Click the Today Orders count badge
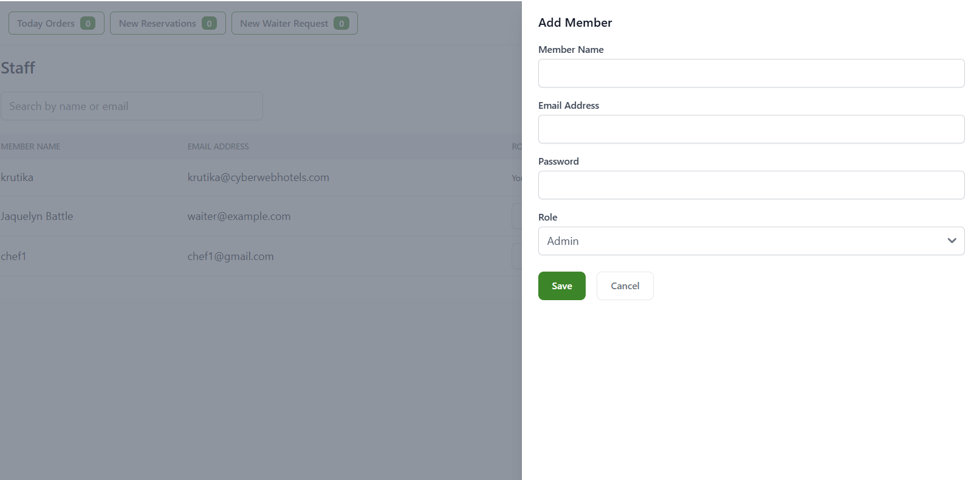The image size is (980, 480). [87, 24]
